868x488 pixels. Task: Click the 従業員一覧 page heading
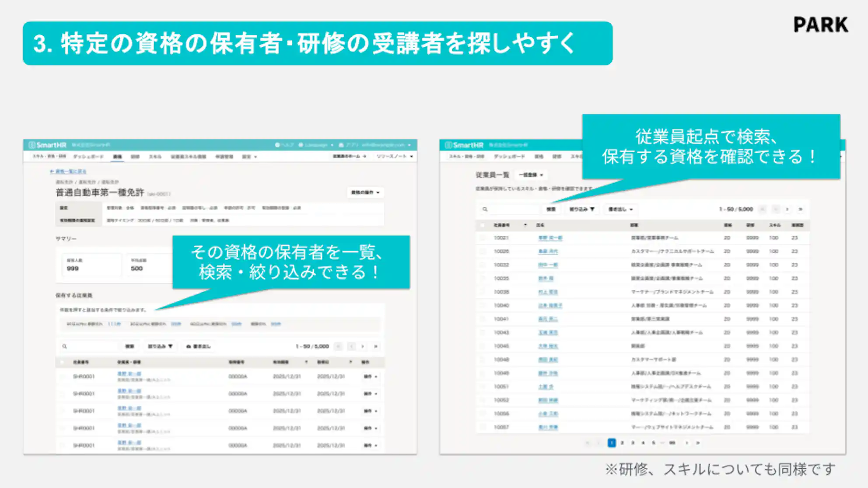[493, 175]
